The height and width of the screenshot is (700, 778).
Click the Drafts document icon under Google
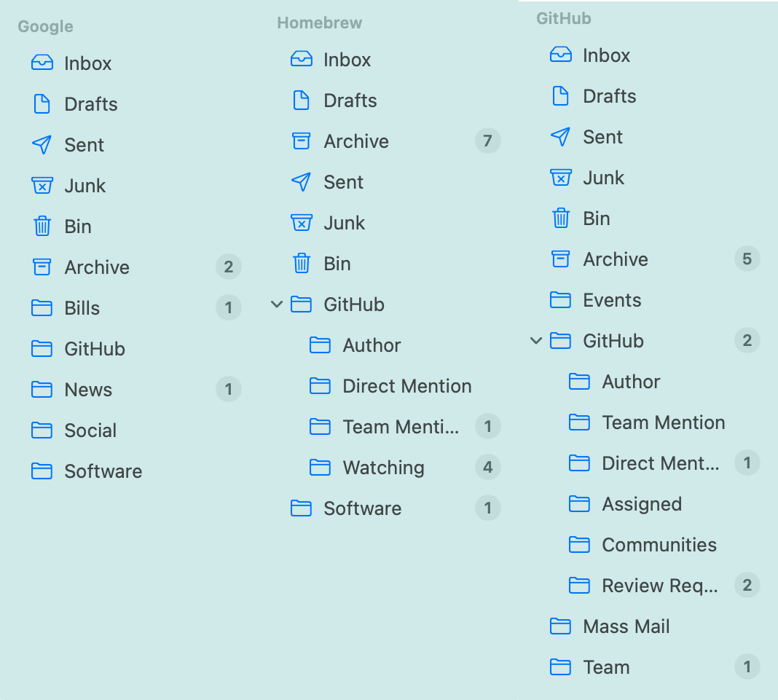click(42, 103)
